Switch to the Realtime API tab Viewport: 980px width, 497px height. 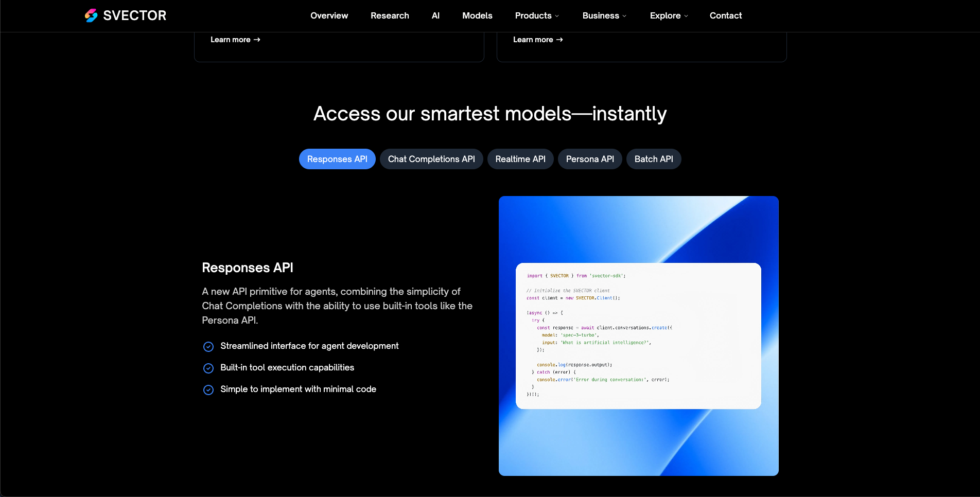coord(520,159)
